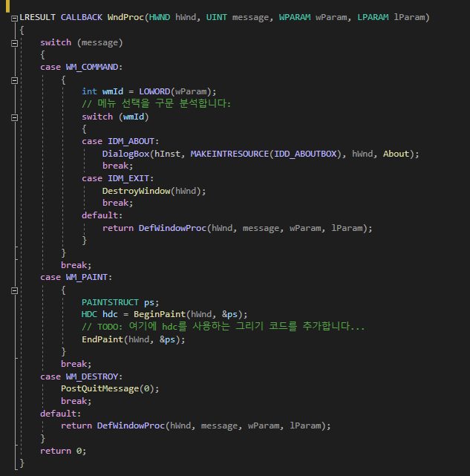The width and height of the screenshot is (470, 476).
Task: Collapse the switch (message) block
Action: pyautogui.click(x=14, y=43)
